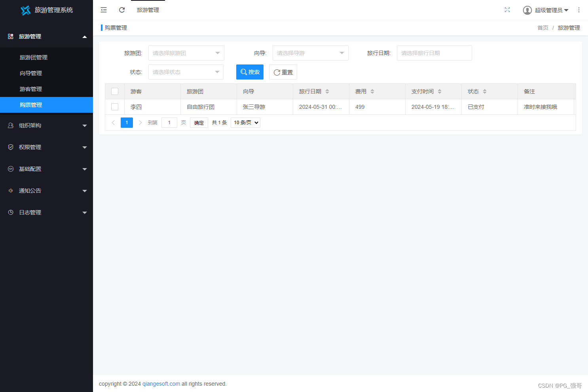588x392 pixels.
Task: Go to next page arrow
Action: tap(140, 123)
